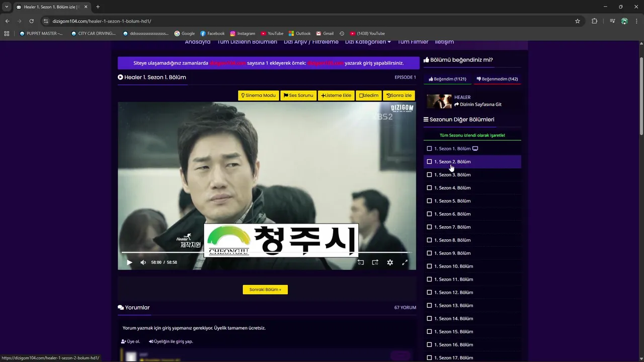Check the 1. Sezon 8. Bölüm checkbox
Image resolution: width=644 pixels, height=362 pixels.
point(429,240)
